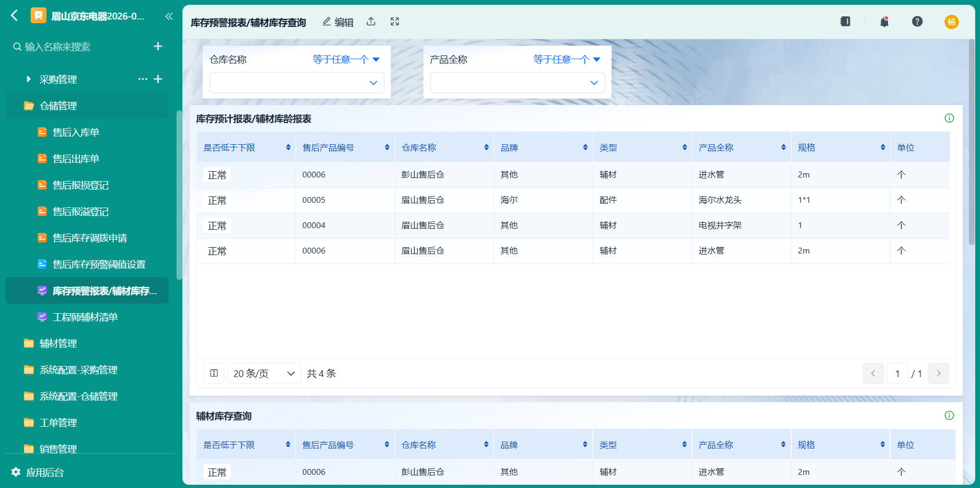Open 应用后台 settings gear
The height and width of the screenshot is (488, 980).
(x=16, y=472)
